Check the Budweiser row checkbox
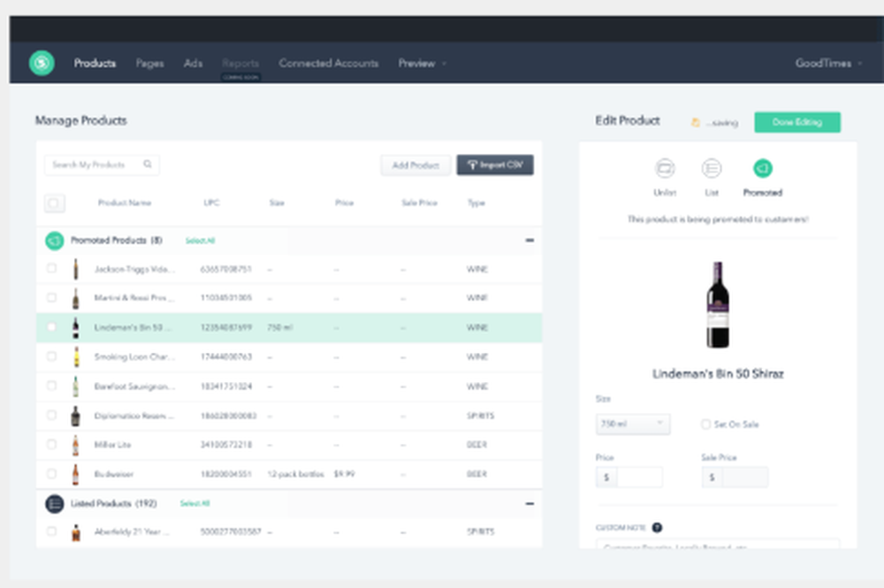Screen dimensions: 884x588 [x=51, y=474]
